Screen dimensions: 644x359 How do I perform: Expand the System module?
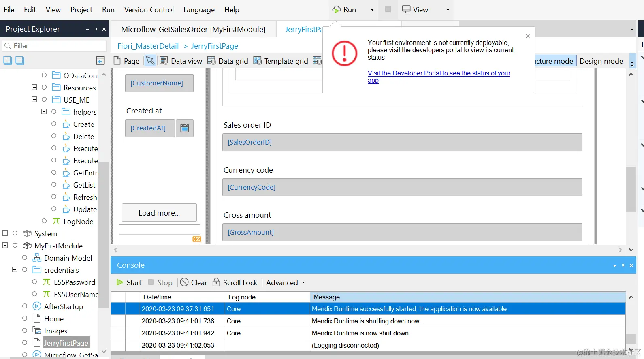5,233
